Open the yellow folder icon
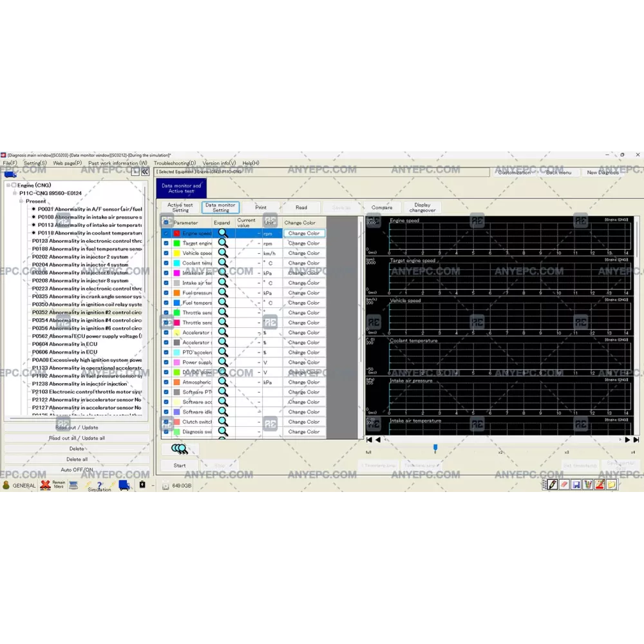Screen dimensions: 644x644 click(611, 485)
